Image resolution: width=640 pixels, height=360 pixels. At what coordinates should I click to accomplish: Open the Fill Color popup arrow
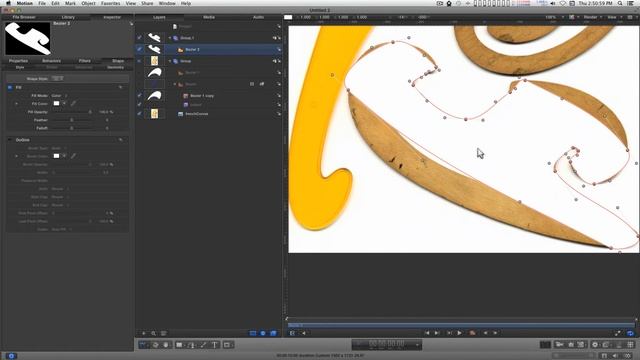click(64, 104)
